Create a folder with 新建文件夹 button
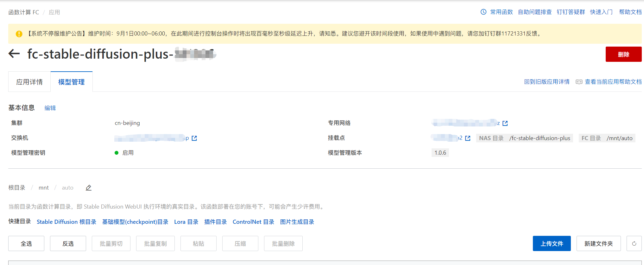This screenshot has width=644, height=265. coord(599,243)
